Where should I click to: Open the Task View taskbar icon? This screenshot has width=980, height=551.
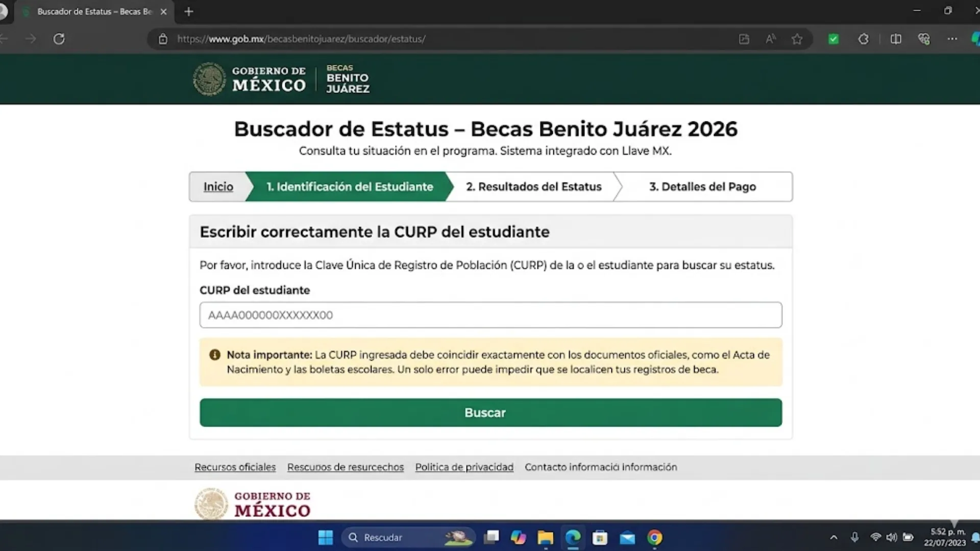coord(492,537)
